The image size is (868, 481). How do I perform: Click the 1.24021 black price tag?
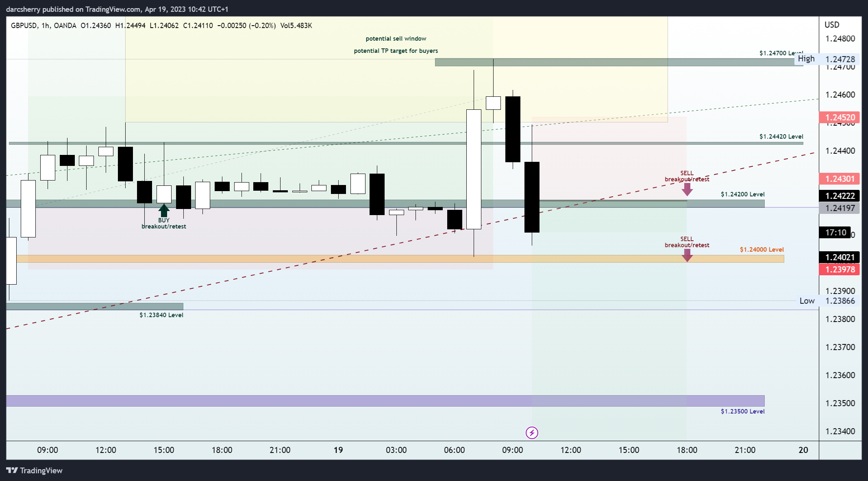point(840,257)
